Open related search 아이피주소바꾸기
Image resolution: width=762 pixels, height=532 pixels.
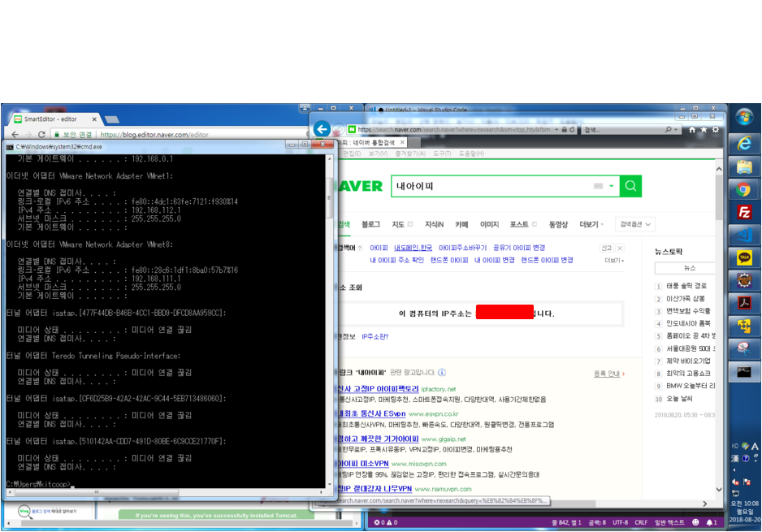[463, 248]
